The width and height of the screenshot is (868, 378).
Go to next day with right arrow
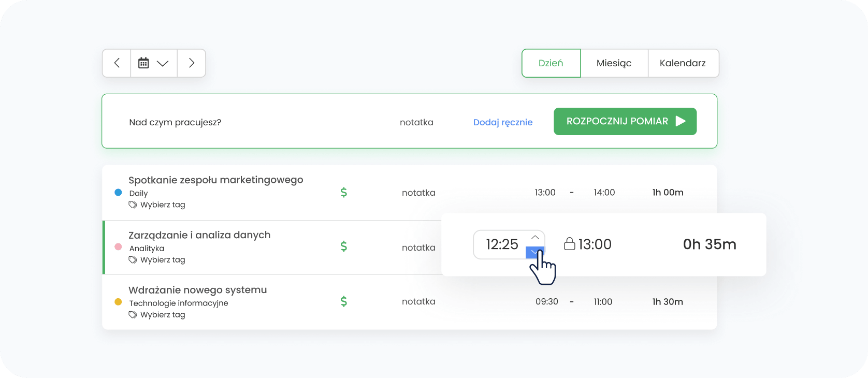point(192,63)
